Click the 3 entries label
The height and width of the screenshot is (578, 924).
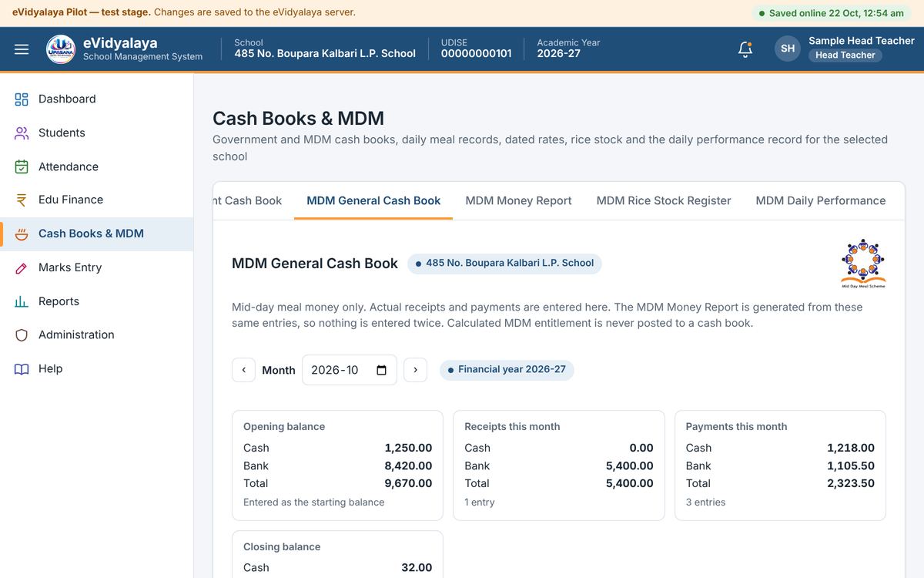click(x=705, y=502)
